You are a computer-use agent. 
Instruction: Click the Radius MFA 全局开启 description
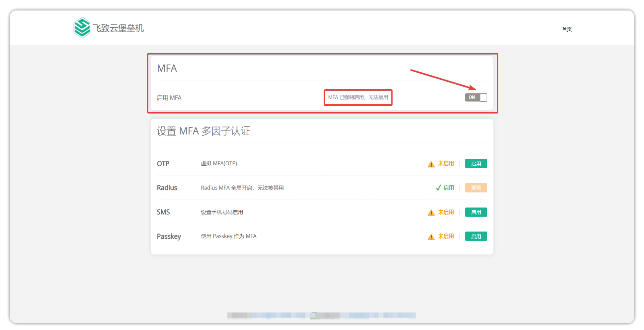tap(242, 188)
